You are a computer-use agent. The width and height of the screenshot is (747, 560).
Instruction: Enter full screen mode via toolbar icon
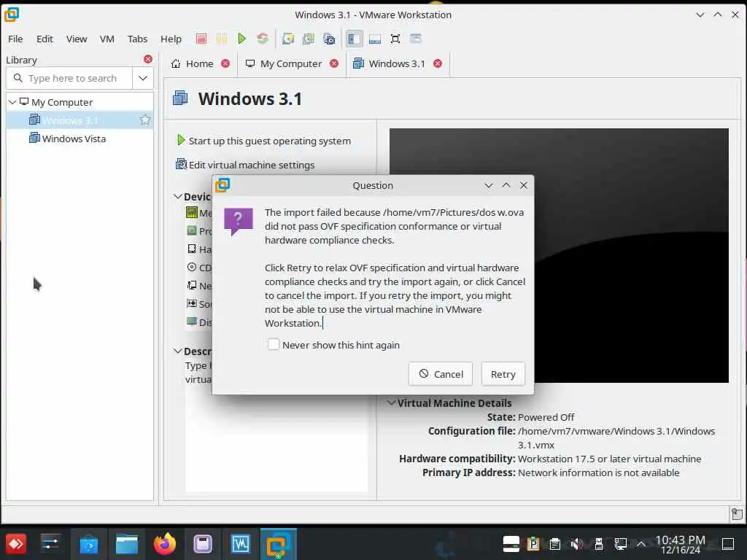pos(395,39)
